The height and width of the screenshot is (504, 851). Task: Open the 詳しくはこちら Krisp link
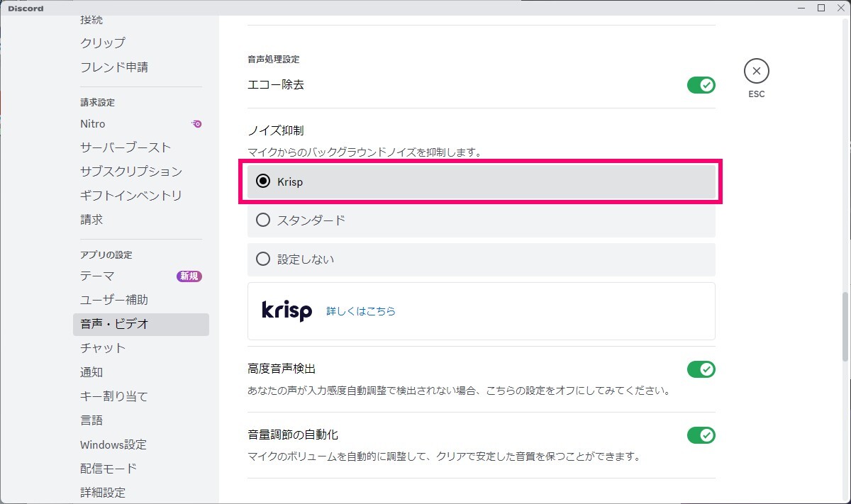[361, 311]
